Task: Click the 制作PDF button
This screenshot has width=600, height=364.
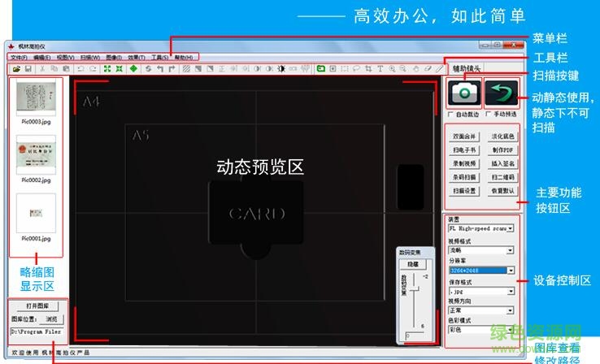Action: pyautogui.click(x=502, y=149)
